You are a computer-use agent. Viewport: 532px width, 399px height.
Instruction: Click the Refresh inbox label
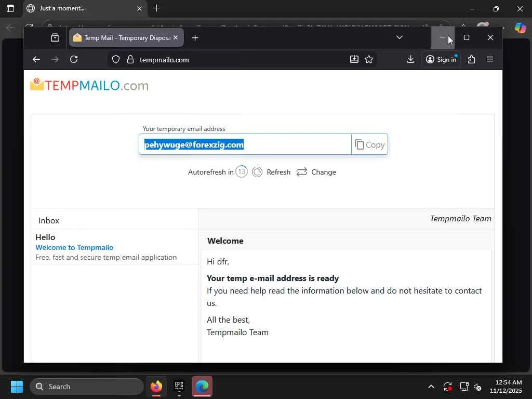(x=278, y=172)
